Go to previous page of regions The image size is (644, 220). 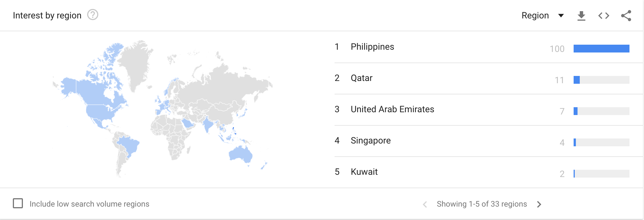425,204
